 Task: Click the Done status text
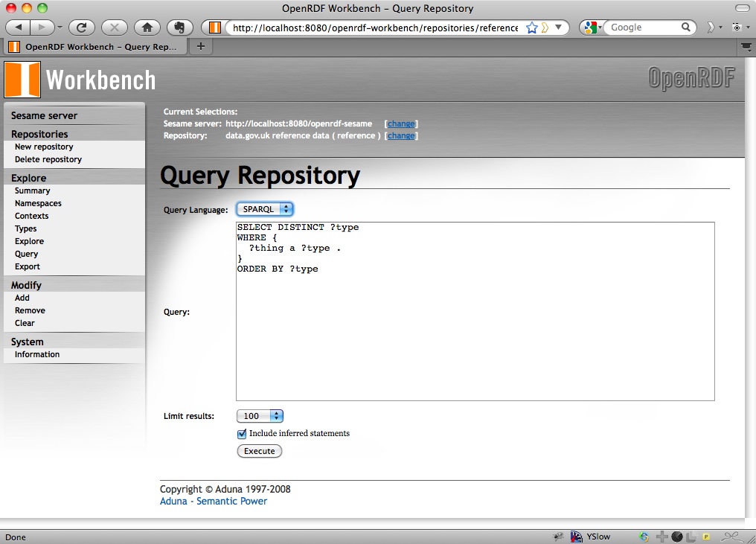[16, 537]
